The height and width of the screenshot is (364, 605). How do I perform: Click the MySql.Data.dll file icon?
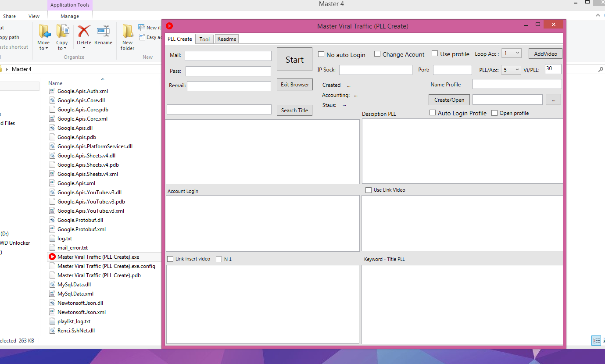pos(52,285)
